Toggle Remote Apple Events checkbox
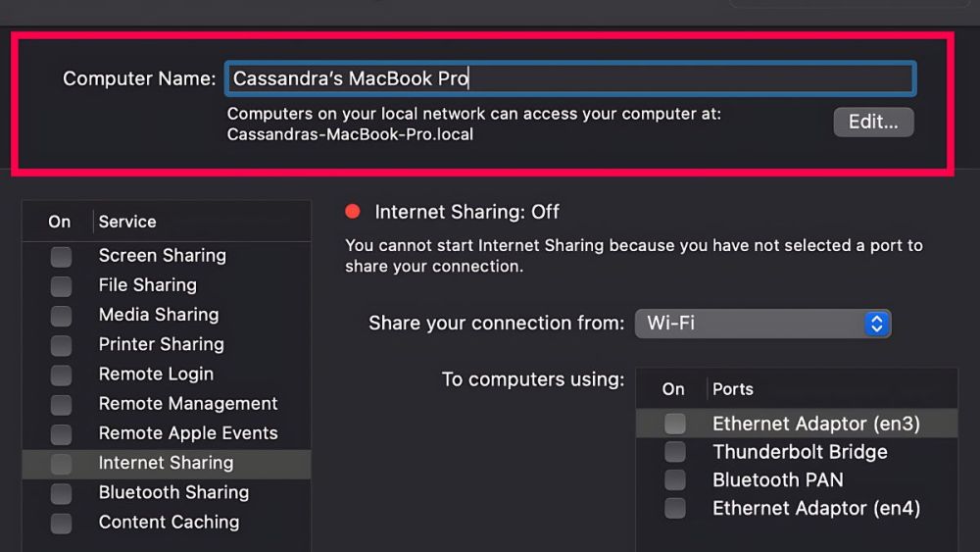Viewport: 980px width, 552px height. point(61,433)
